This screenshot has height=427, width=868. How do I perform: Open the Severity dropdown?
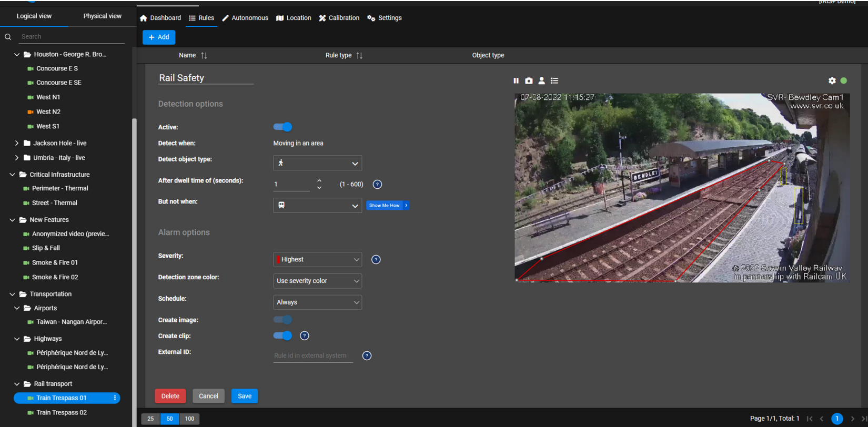pyautogui.click(x=317, y=260)
